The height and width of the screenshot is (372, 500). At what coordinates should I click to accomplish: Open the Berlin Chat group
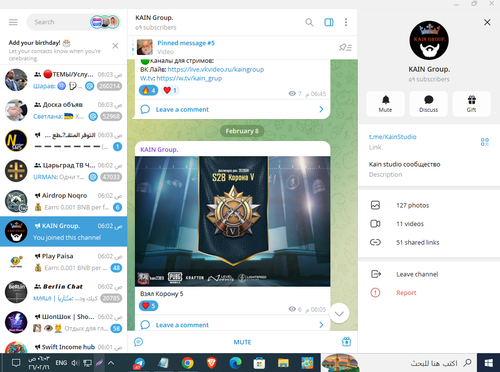tap(63, 292)
